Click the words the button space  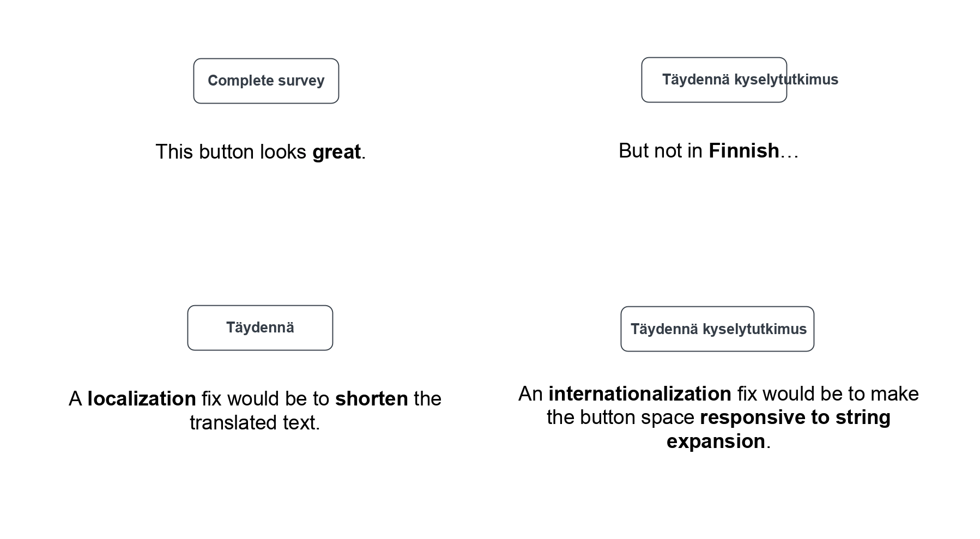click(620, 417)
